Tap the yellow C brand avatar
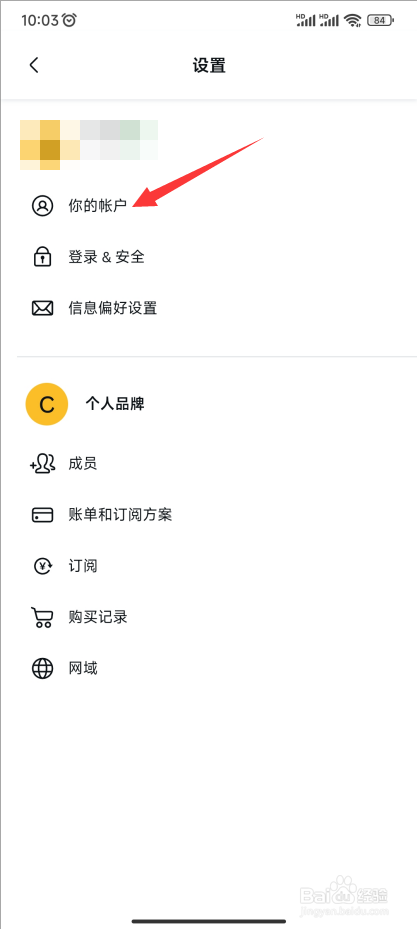417x929 pixels. coord(46,405)
